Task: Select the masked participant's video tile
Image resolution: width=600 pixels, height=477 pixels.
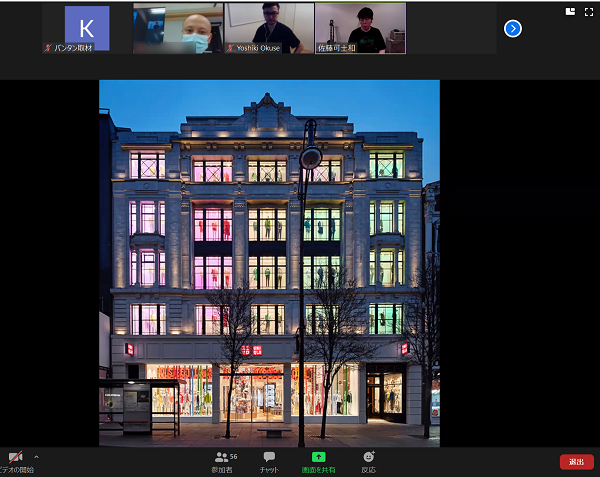Action: pos(178,28)
